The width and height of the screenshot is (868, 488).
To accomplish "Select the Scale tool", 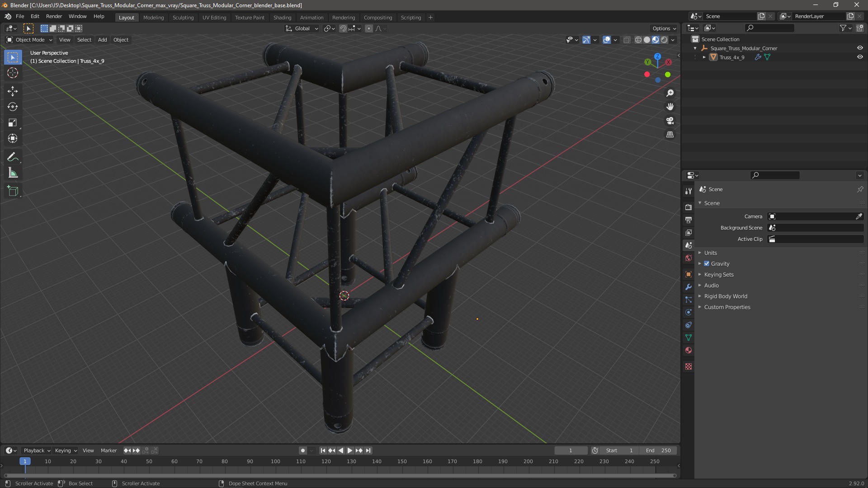I will (13, 123).
